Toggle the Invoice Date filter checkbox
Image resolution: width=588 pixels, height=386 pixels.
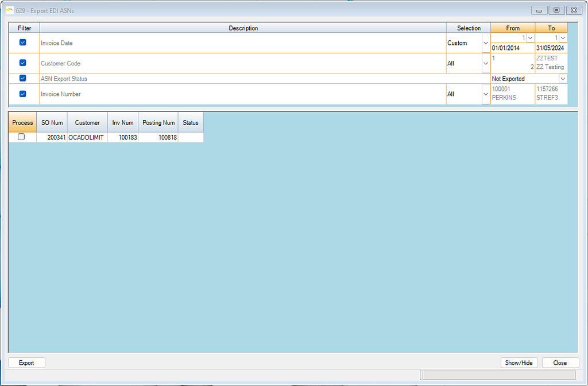coord(23,43)
